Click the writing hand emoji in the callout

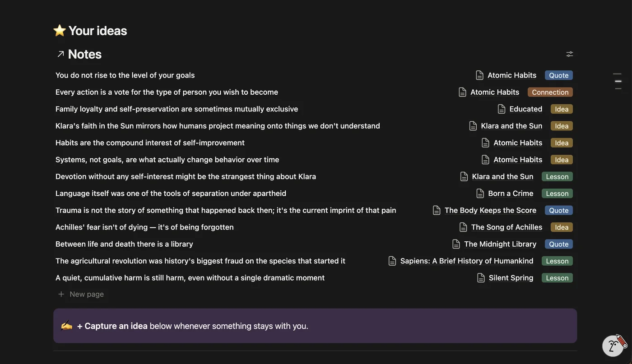[66, 326]
